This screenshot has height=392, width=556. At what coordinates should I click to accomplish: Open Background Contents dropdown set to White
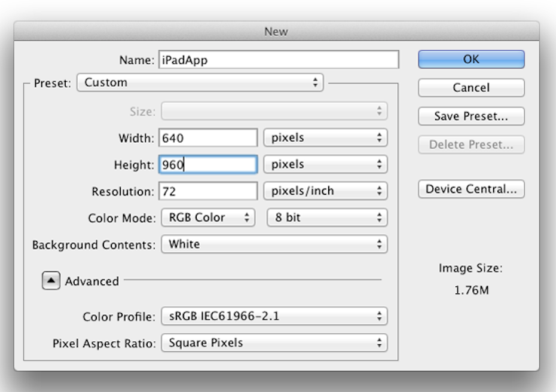tap(274, 244)
